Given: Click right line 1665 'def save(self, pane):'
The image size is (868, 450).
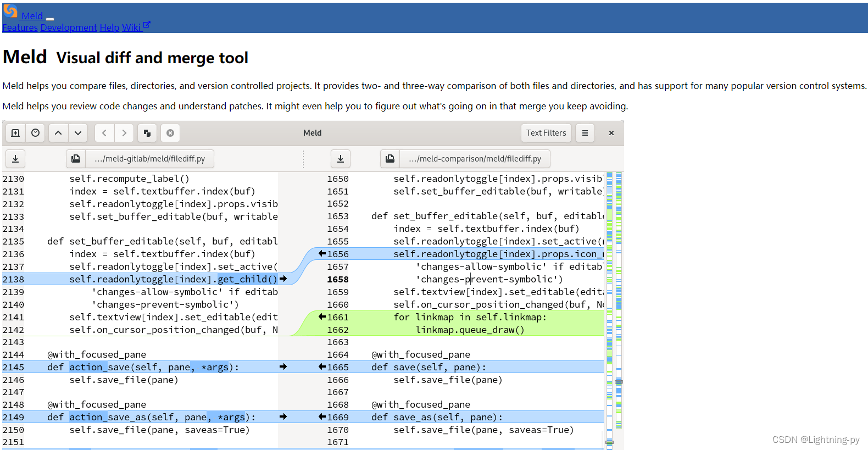Looking at the screenshot, I should click(x=429, y=367).
